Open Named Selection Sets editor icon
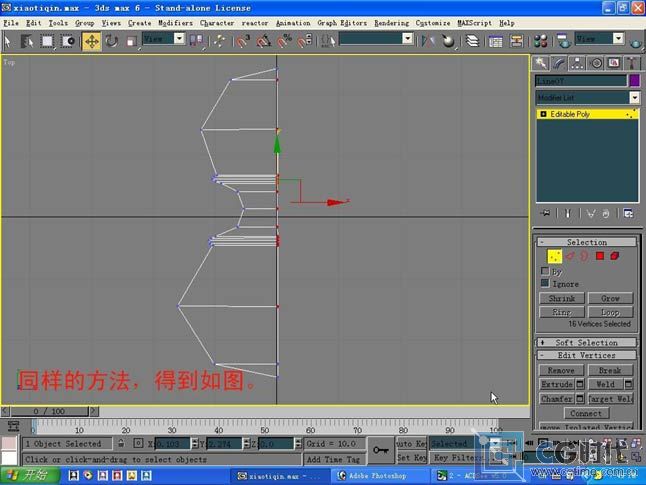646x485 pixels. click(x=328, y=41)
